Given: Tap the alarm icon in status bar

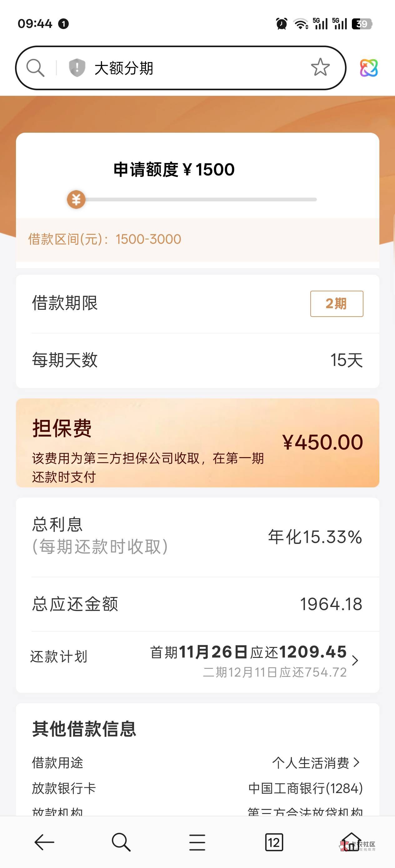Looking at the screenshot, I should click(x=281, y=24).
